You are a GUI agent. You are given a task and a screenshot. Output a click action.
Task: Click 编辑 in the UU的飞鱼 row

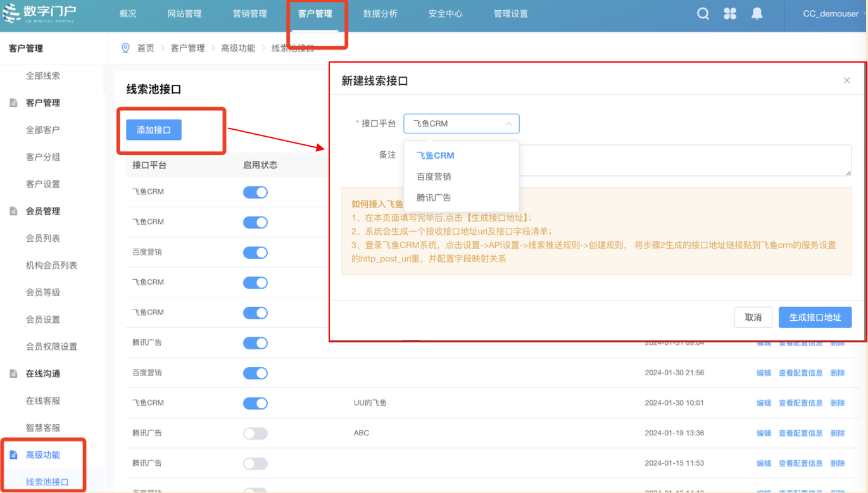tap(764, 403)
